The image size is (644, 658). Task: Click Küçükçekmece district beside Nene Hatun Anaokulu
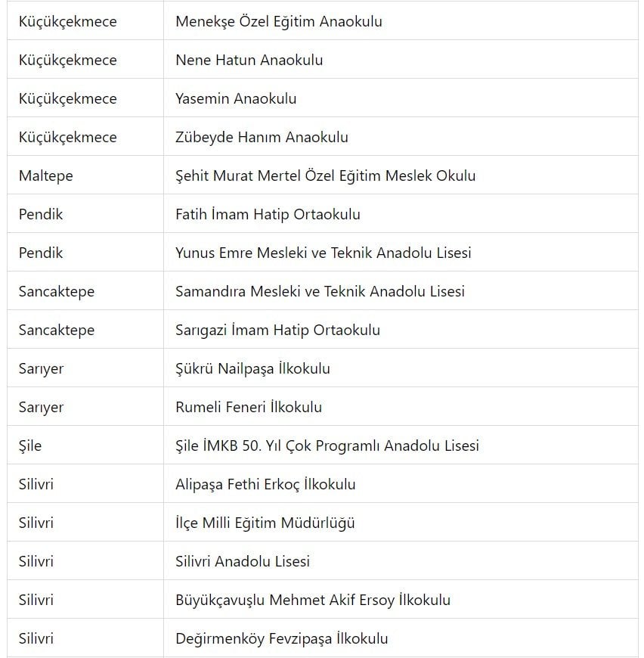[x=67, y=61]
